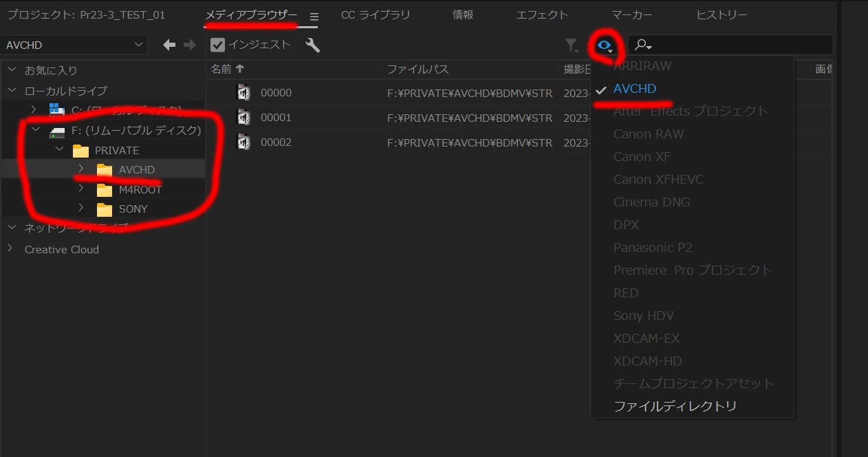Click the M4ROOT folder icon
Image resolution: width=868 pixels, height=457 pixels.
(105, 189)
